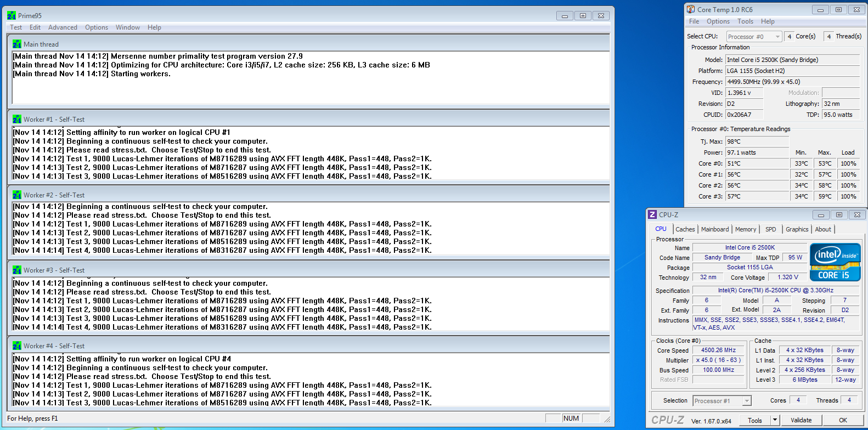Viewport: 868px width, 430px height.
Task: Click the Prime95 application icon in the title bar
Action: 12,15
